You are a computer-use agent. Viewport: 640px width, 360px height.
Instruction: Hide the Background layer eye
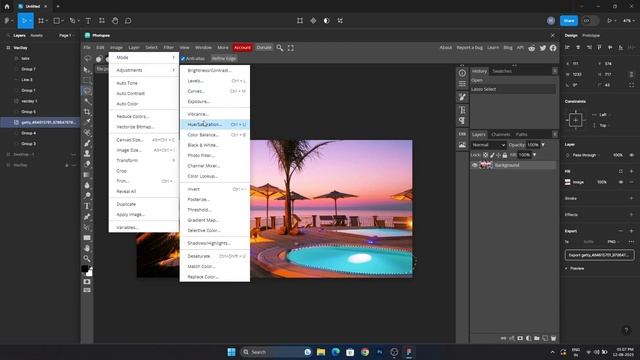pos(475,165)
